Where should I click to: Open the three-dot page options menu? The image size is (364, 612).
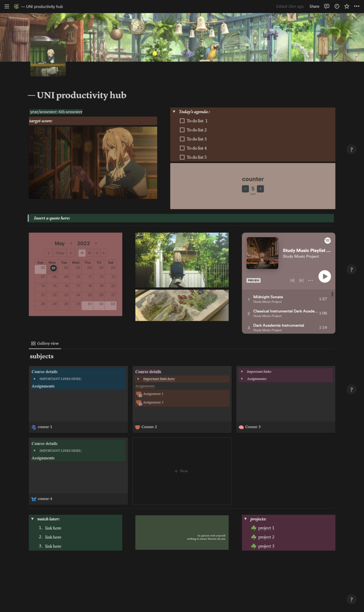[x=357, y=6]
